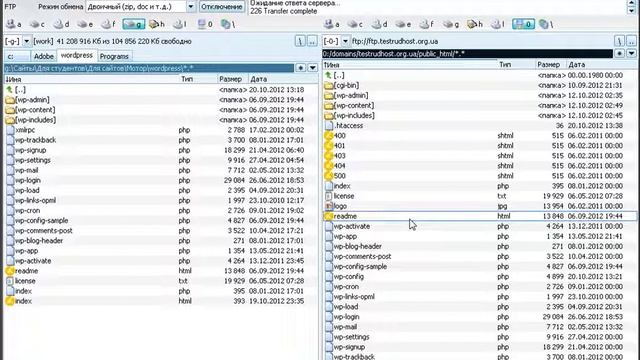640x360 pixels.
Task: Select drive g in right panel drive bar
Action: click(x=451, y=24)
